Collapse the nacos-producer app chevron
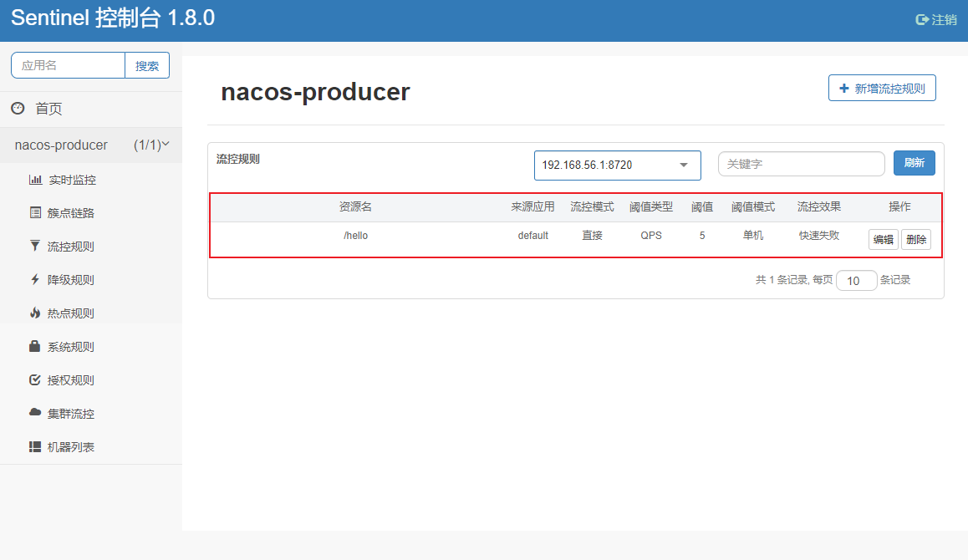This screenshot has height=560, width=968. point(166,144)
